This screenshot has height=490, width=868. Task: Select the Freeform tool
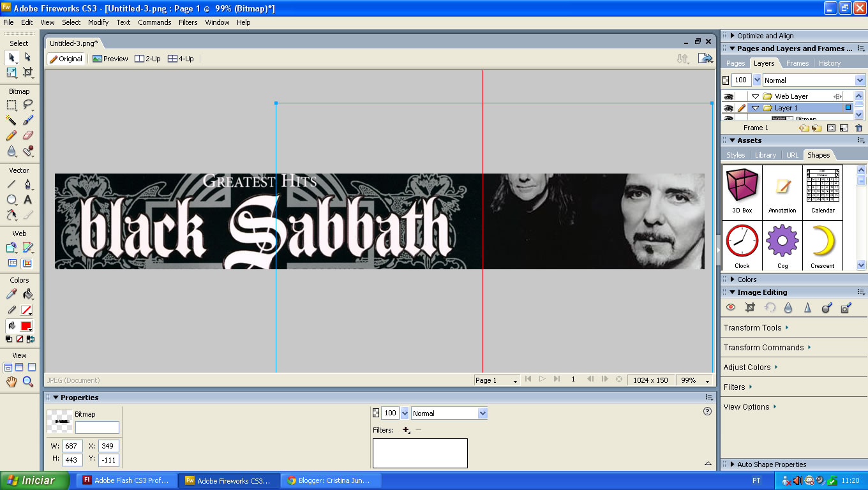coord(11,215)
